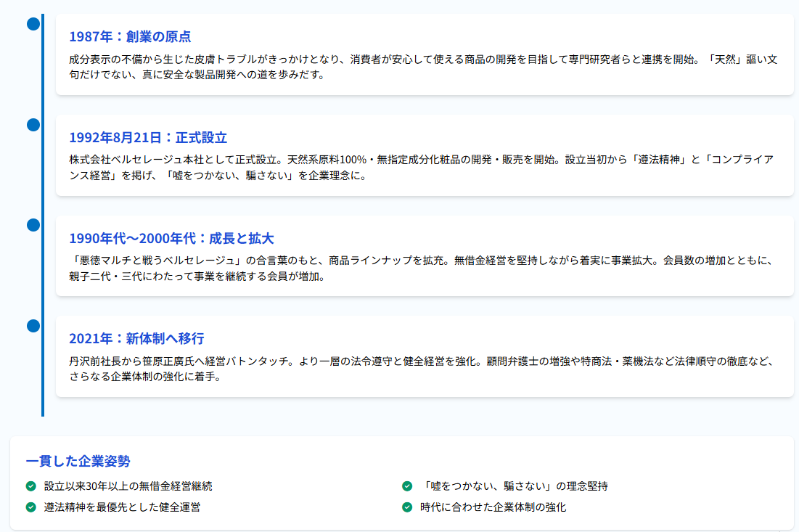Click the green check icon beside 時代に合わせた企業体制の強化
Viewport: 799px width, 532px height.
click(407, 507)
